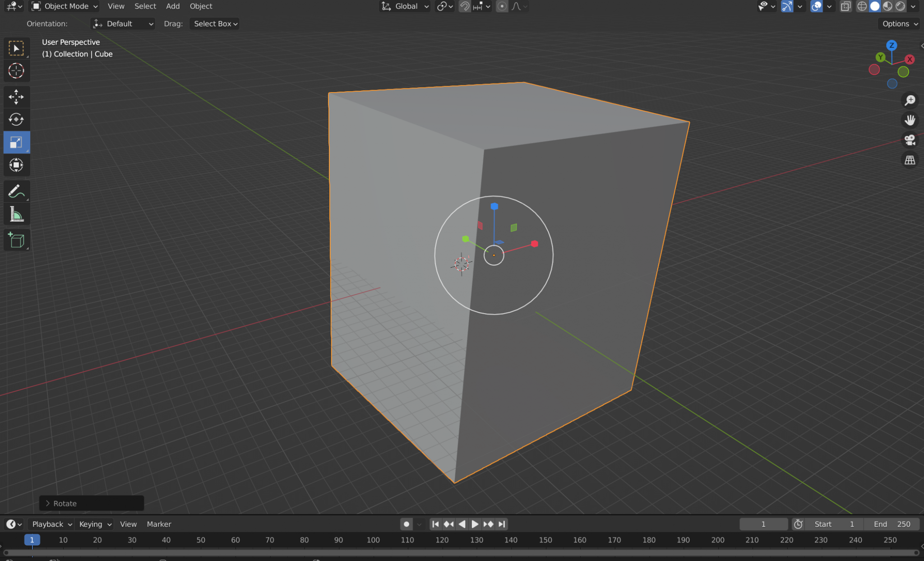
Task: Activate the Scale tool
Action: tap(17, 142)
